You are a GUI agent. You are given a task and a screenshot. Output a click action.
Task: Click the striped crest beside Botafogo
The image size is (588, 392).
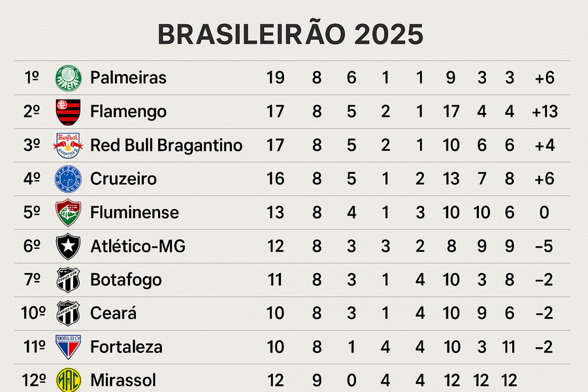pyautogui.click(x=68, y=280)
